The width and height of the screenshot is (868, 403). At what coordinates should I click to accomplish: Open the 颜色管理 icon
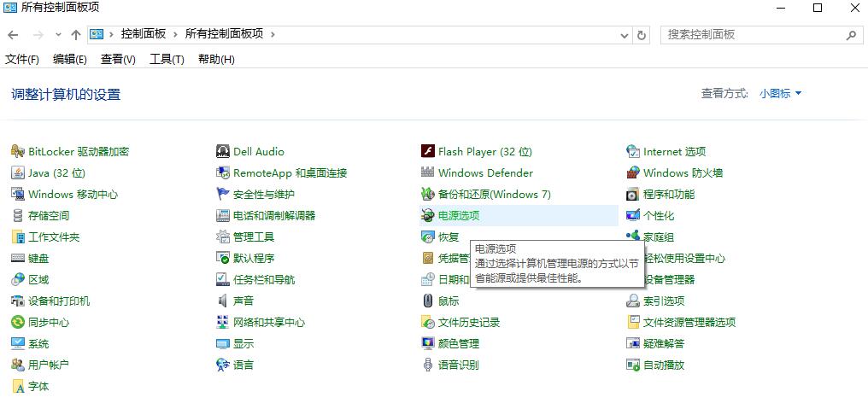[x=427, y=344]
